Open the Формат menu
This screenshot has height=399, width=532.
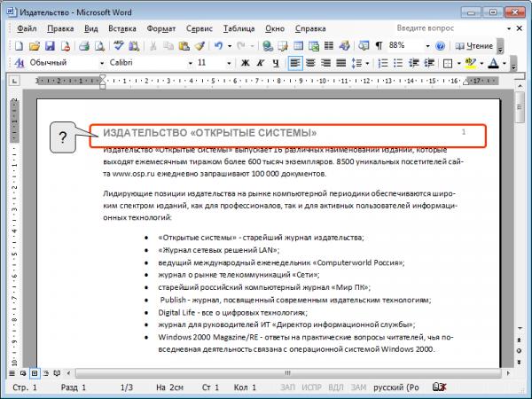[161, 29]
